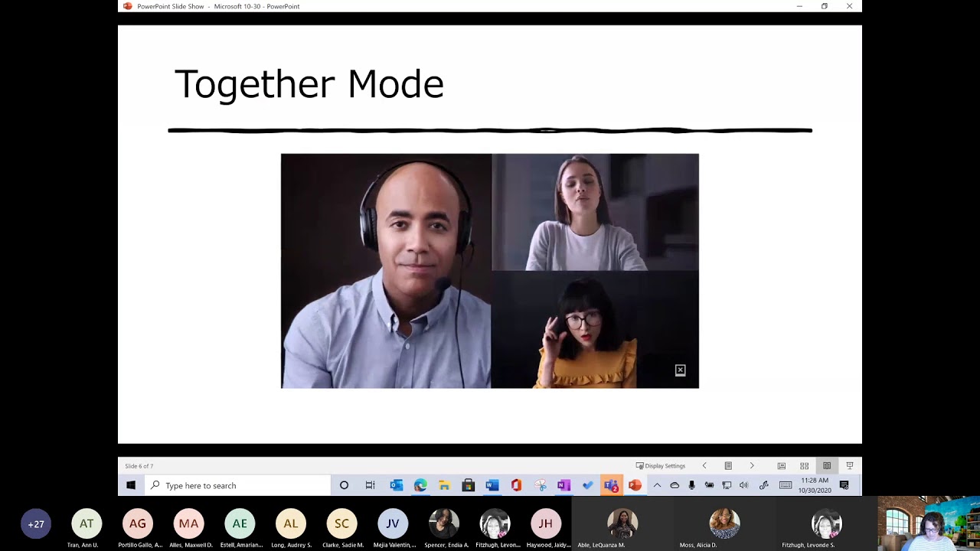The image size is (980, 551).
Task: Open Microsoft Store taskbar icon
Action: (469, 485)
